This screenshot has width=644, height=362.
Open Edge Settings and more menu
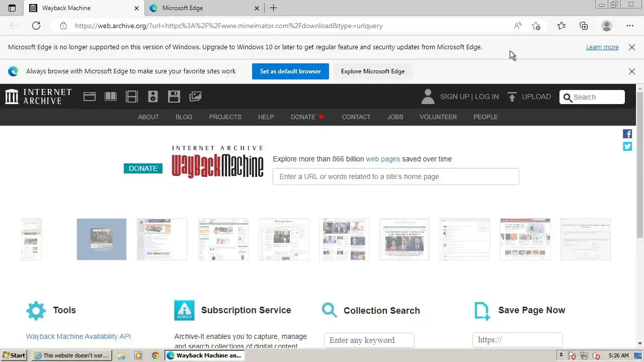[630, 26]
